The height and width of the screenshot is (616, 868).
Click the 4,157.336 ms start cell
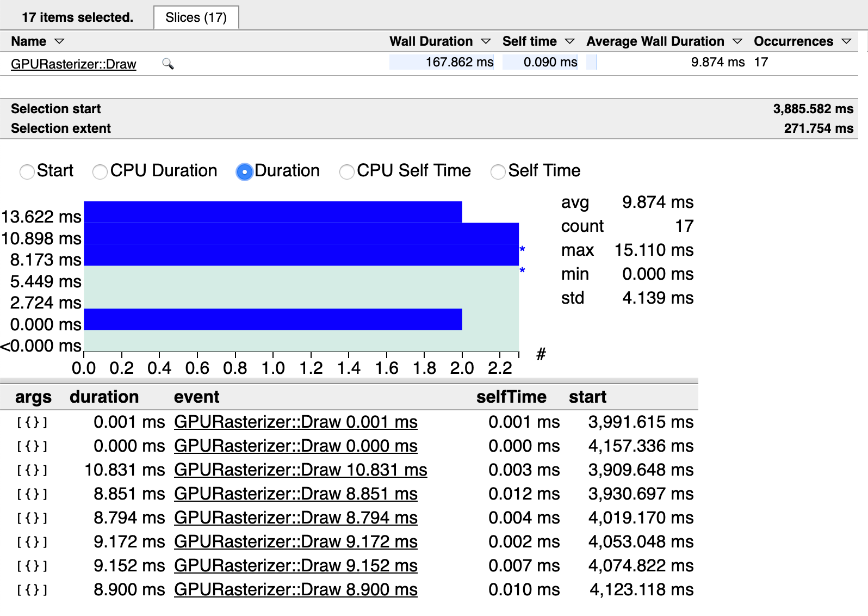641,446
